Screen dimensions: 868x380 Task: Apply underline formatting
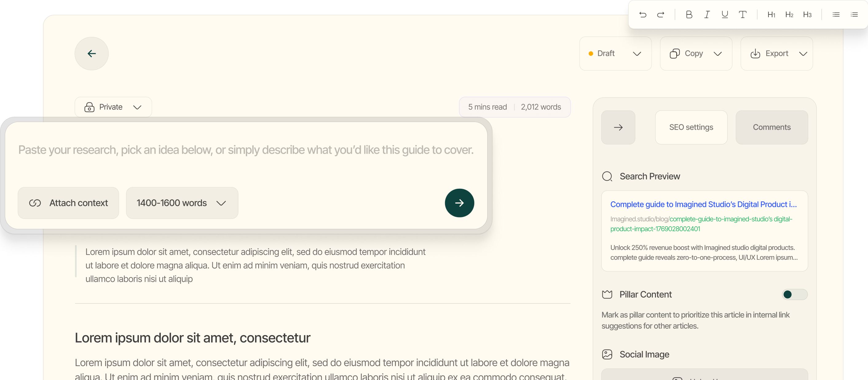coord(725,14)
